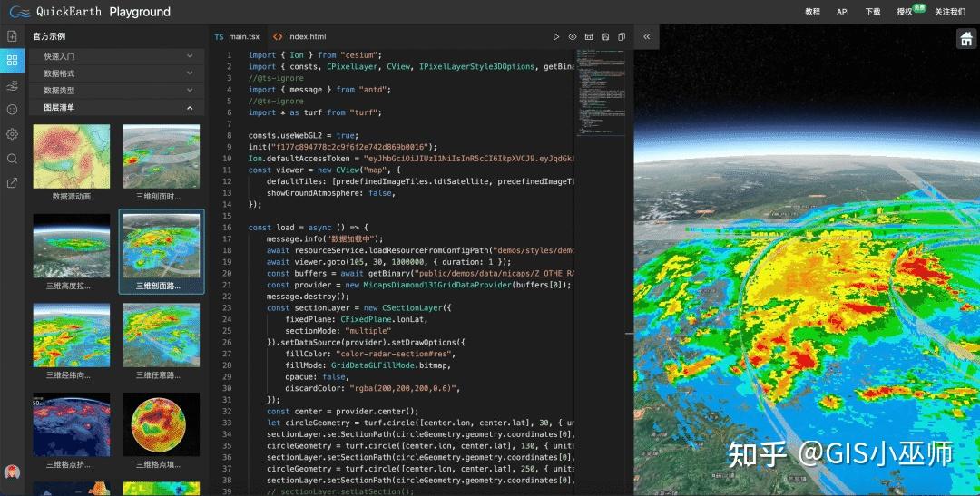Expand the 数据格式 section
980x496 pixels.
pos(117,73)
